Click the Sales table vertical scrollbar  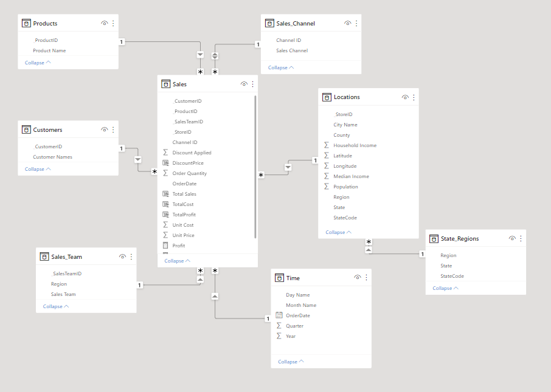(255, 165)
